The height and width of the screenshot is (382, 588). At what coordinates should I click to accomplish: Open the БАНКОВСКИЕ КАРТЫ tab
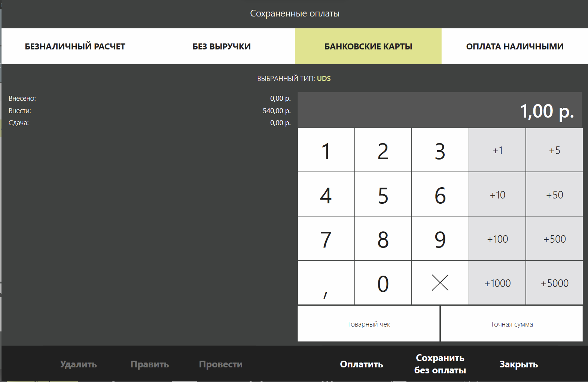point(368,46)
